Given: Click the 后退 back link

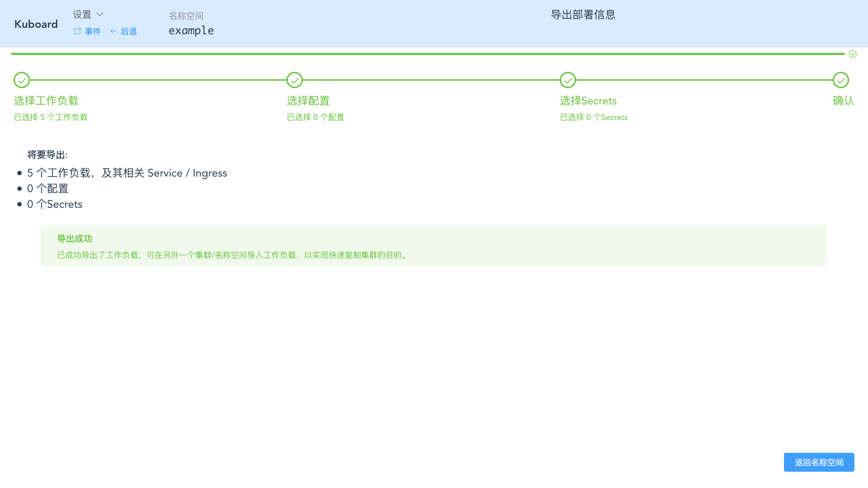Looking at the screenshot, I should tap(129, 31).
